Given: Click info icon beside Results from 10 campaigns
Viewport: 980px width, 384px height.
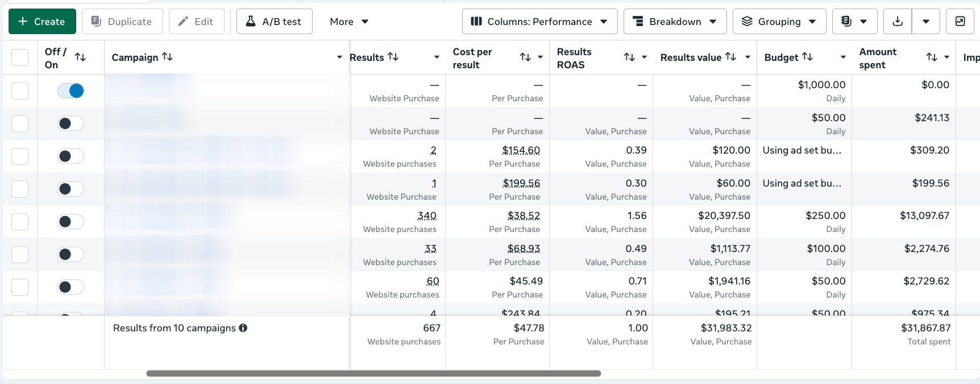Looking at the screenshot, I should (x=243, y=328).
